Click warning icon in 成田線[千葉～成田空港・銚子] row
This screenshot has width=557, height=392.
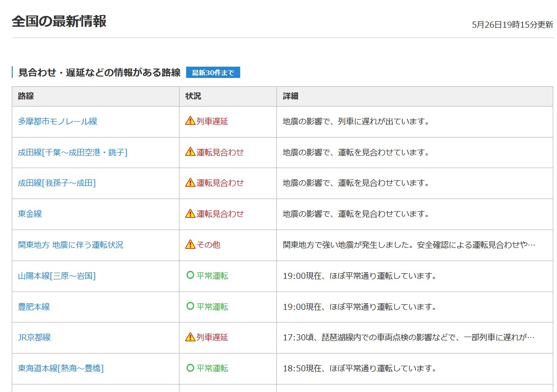tap(190, 152)
